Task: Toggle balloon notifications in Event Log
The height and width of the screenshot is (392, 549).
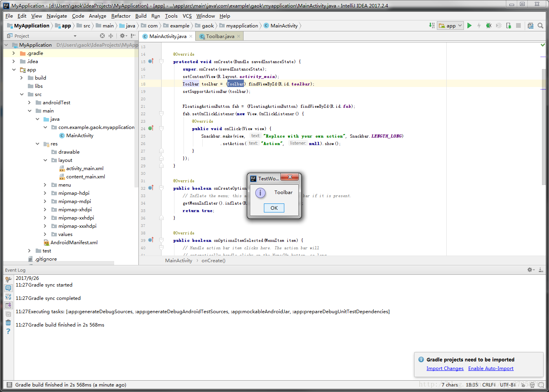Action: click(8, 288)
